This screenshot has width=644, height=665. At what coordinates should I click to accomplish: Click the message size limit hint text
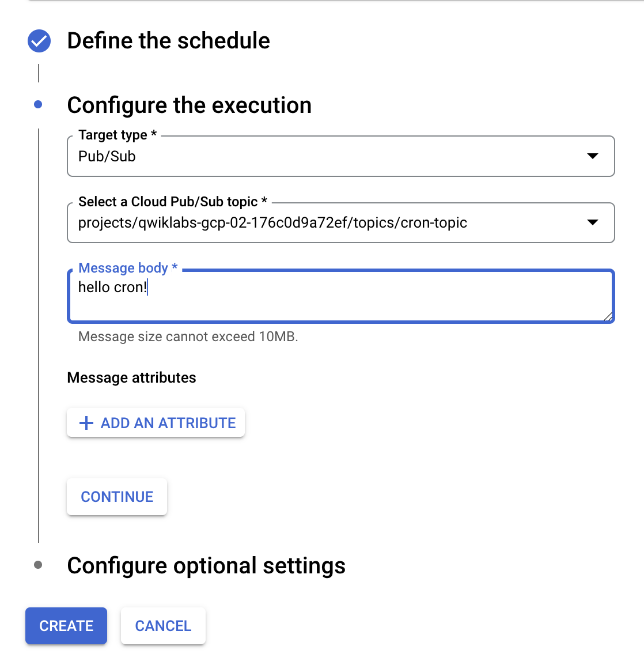click(x=188, y=337)
